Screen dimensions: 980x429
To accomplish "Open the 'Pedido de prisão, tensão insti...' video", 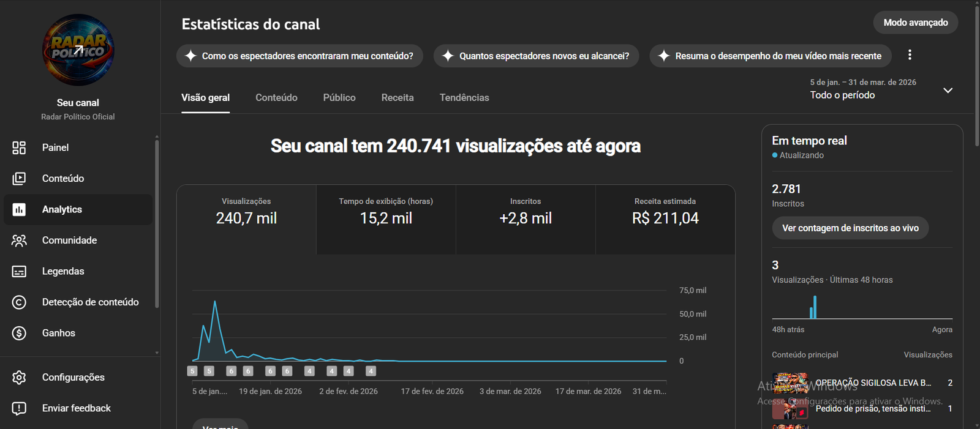I will [873, 409].
